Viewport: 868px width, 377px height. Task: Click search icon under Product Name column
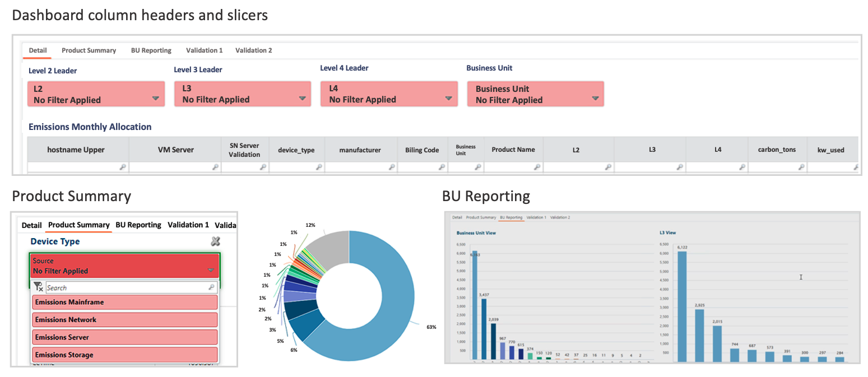pos(537,167)
